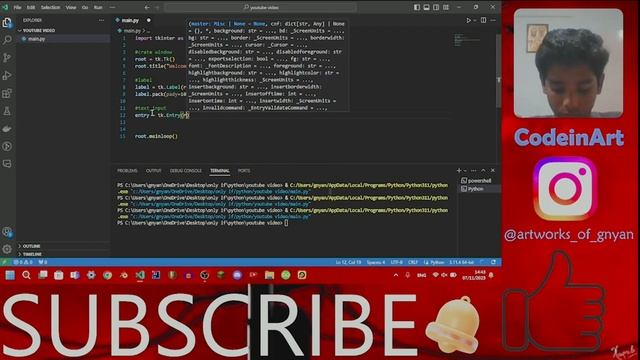
Task: Open the Extensions view
Action: click(x=7, y=93)
